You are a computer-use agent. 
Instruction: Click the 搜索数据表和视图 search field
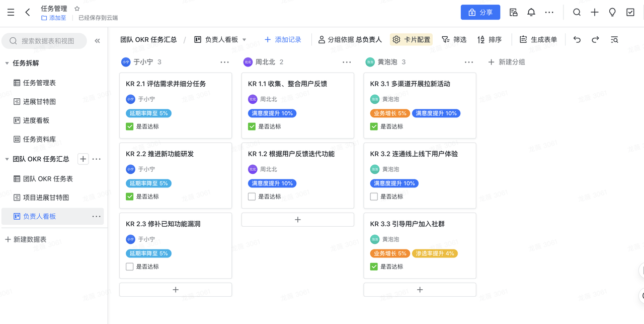click(47, 41)
